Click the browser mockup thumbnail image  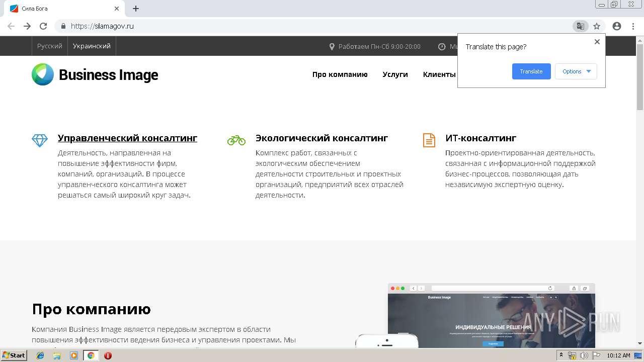491,316
